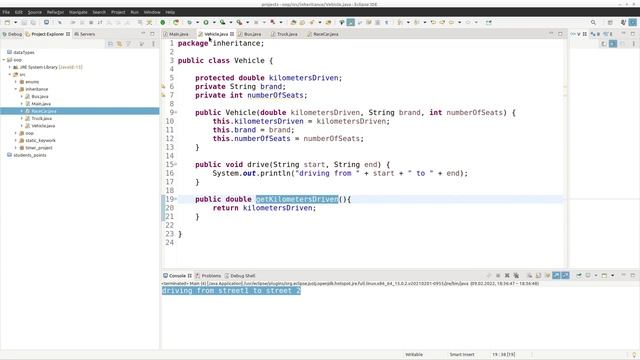Click 'Smart Insert' in the status bar
This screenshot has height=360, width=640.
(x=462, y=354)
